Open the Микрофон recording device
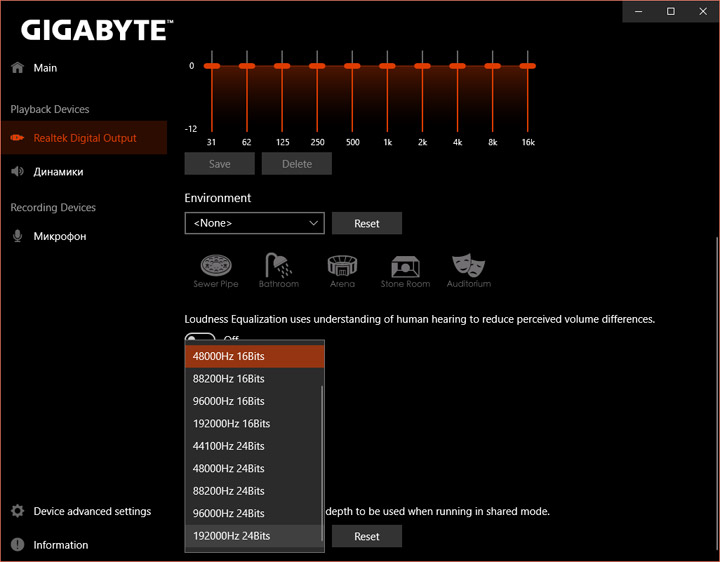The width and height of the screenshot is (720, 562). tap(60, 236)
